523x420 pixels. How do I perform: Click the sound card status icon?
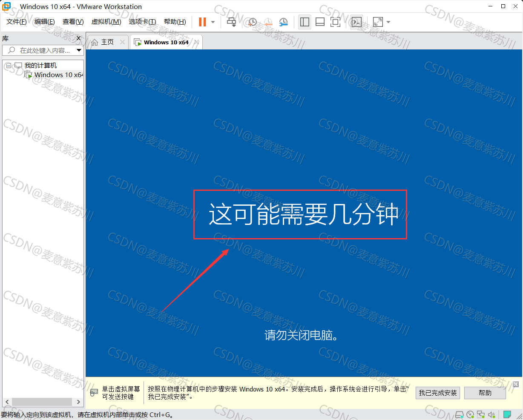pos(491,414)
